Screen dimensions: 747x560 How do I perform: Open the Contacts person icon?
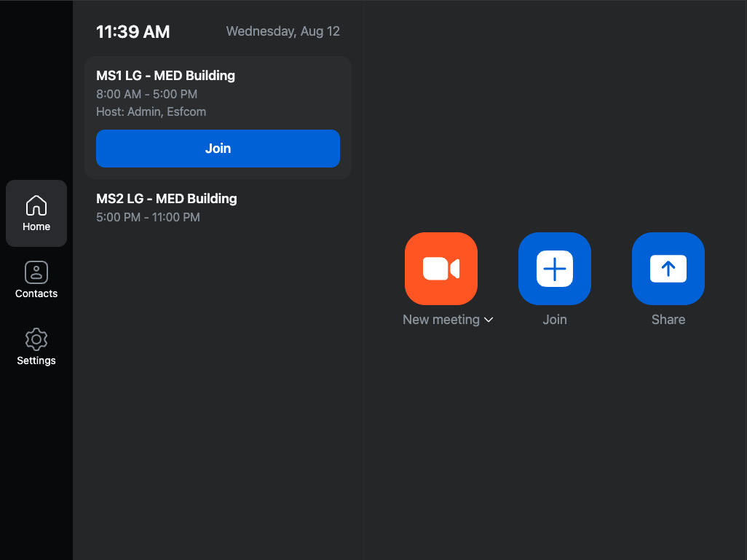[36, 272]
